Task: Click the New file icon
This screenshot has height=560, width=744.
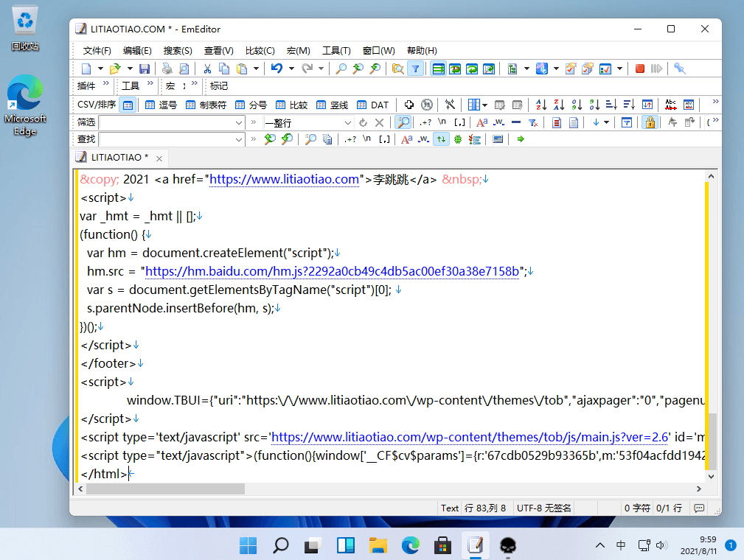Action: coord(86,69)
